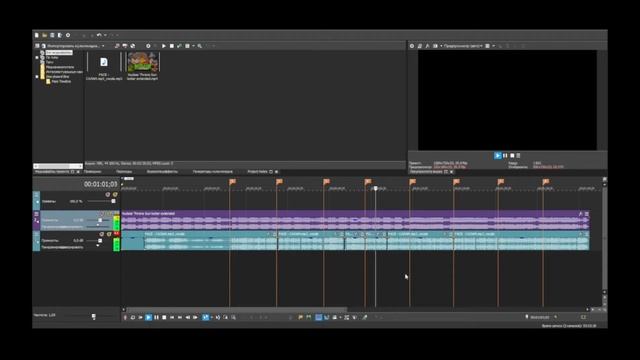640x360 pixels.
Task: Open media properties in Project Media toolbar
Action: coord(148,46)
